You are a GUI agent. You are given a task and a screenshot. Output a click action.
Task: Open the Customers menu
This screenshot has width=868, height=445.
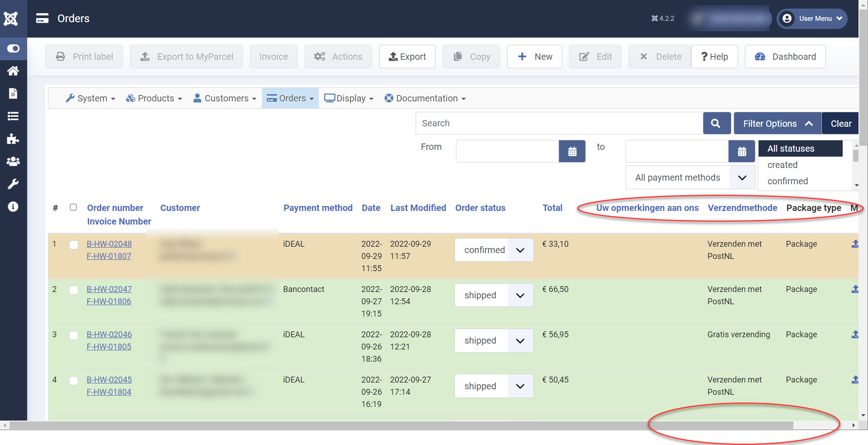click(225, 98)
